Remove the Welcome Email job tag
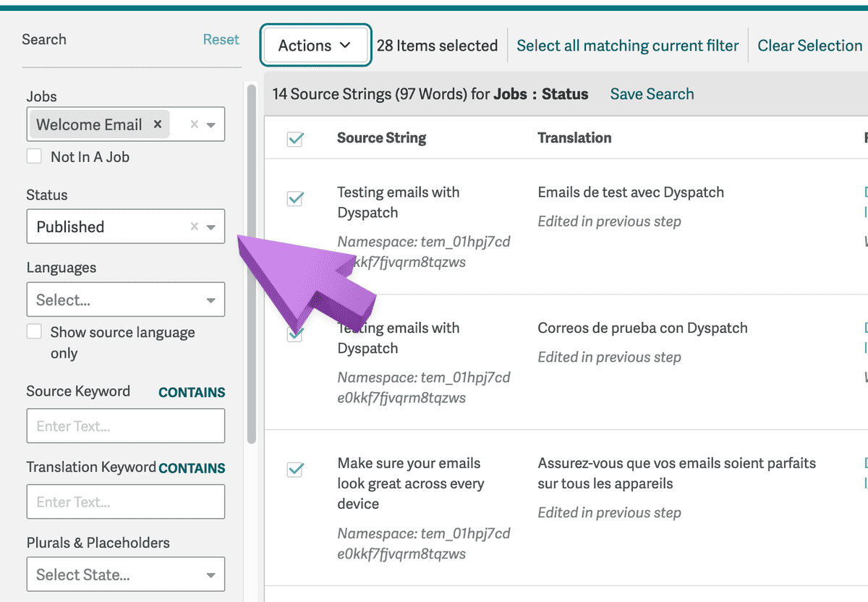Viewport: 868px width, 602px height. 158,124
